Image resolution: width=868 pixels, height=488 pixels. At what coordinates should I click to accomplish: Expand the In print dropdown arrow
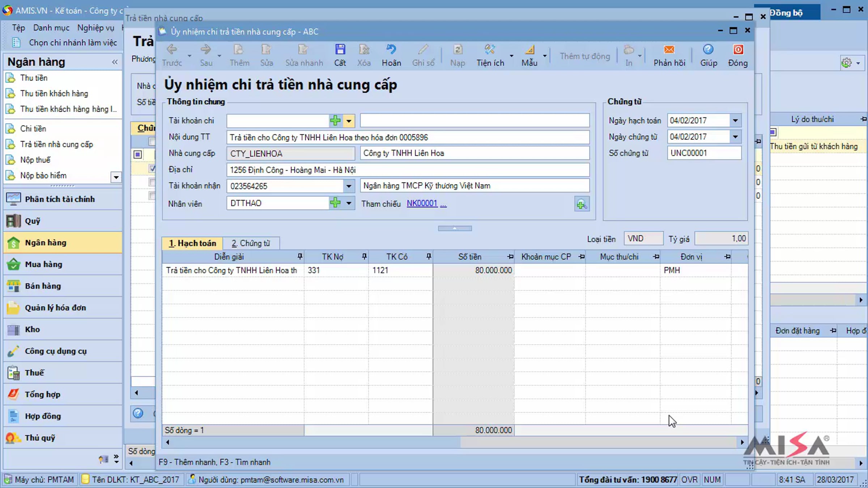coord(640,56)
